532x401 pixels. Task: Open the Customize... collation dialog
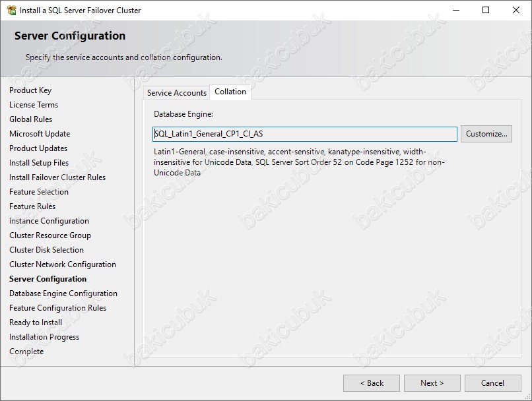[486, 134]
